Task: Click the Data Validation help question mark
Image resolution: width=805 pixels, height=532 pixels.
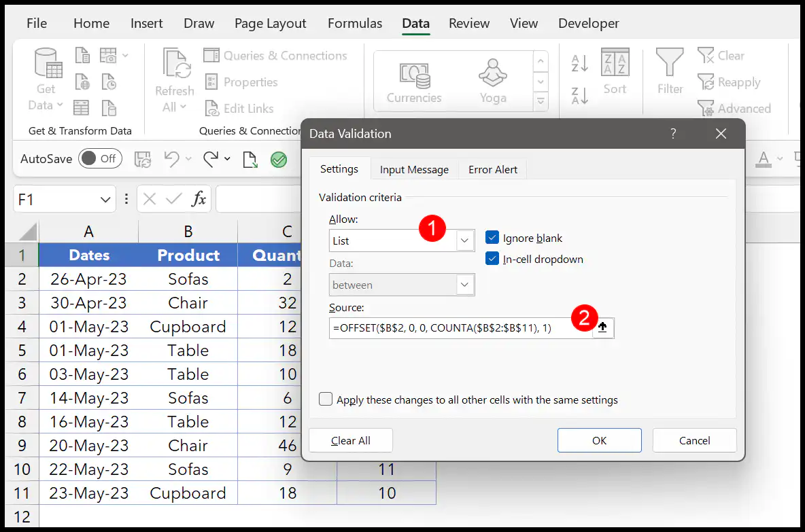Action: tap(673, 134)
